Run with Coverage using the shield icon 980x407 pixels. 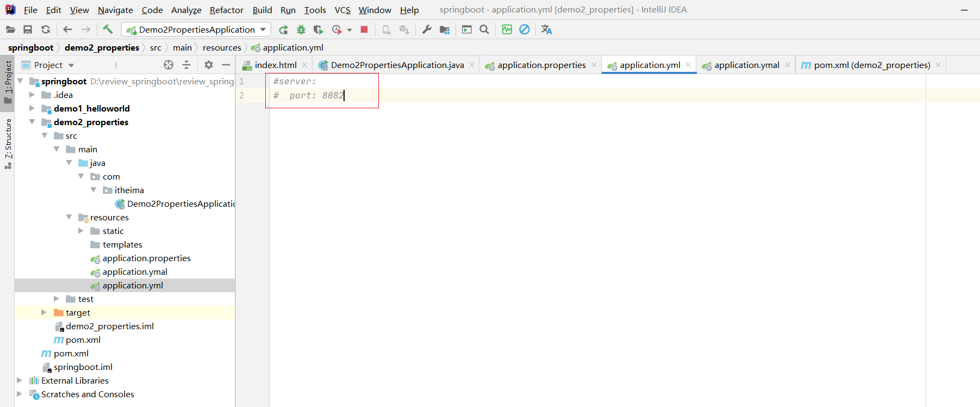pos(319,29)
